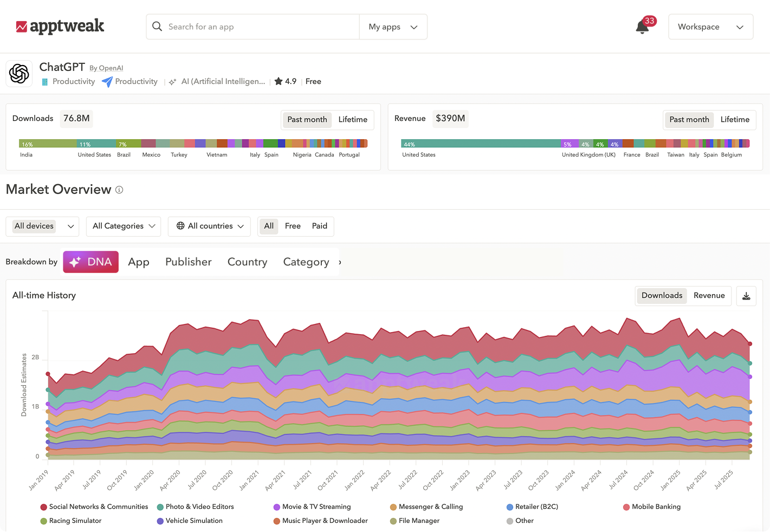Expand the All Categories dropdown

tap(124, 226)
